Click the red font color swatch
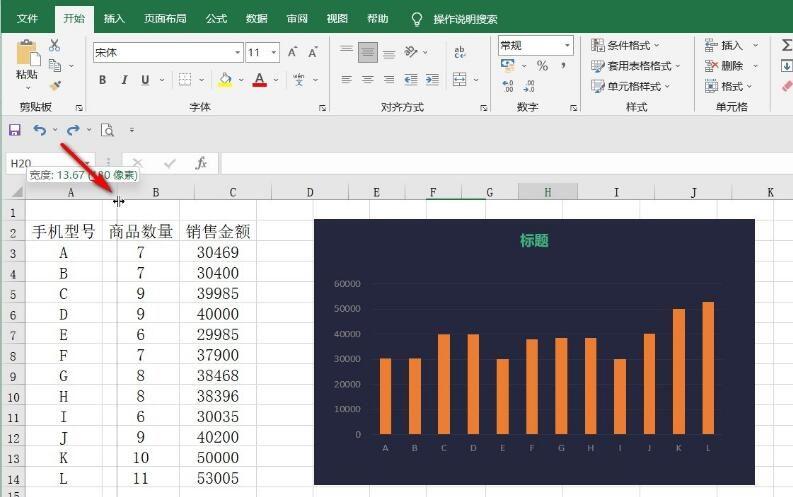This screenshot has height=497, width=793. pyautogui.click(x=259, y=80)
